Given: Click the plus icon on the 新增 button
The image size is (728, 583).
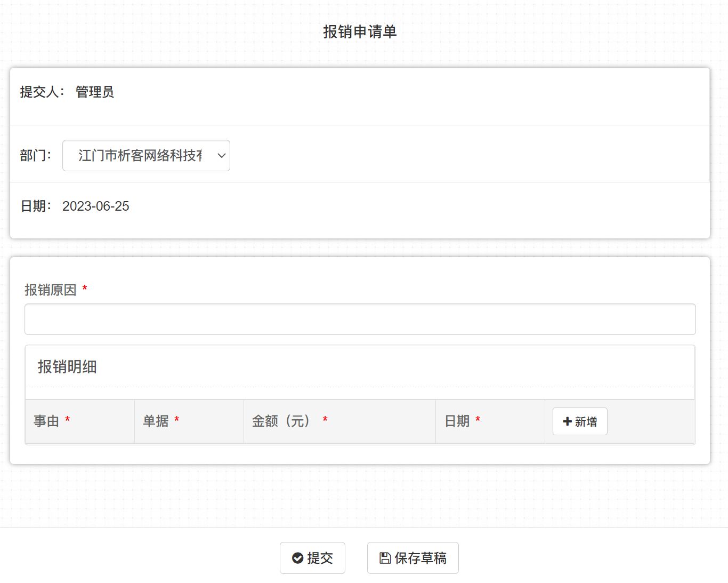Looking at the screenshot, I should (x=567, y=421).
